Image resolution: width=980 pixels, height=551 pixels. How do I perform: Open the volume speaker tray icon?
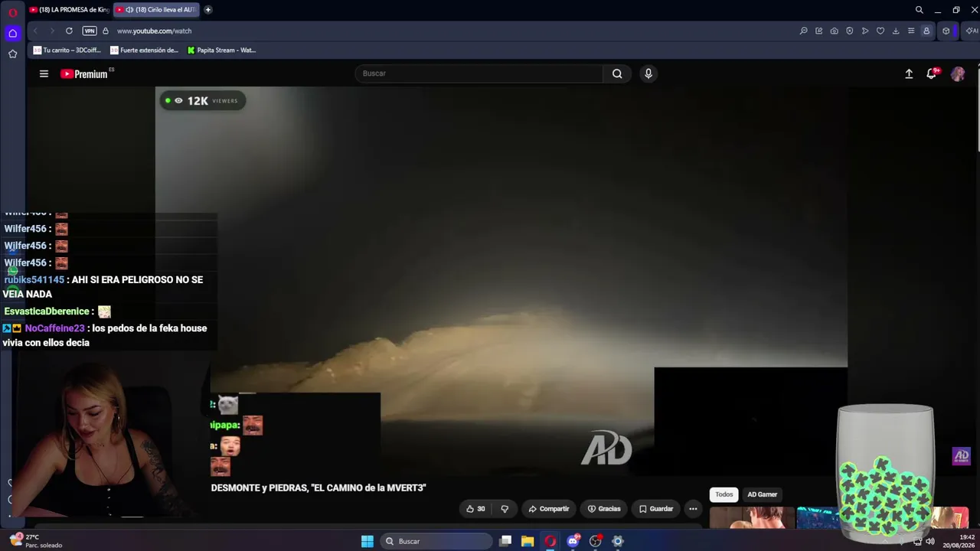[930, 541]
